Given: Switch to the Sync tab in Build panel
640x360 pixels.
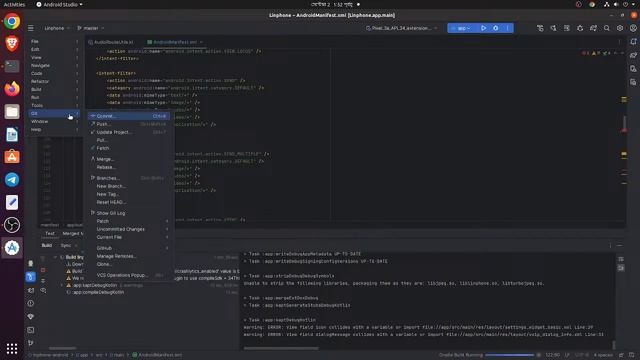Looking at the screenshot, I should (66, 245).
